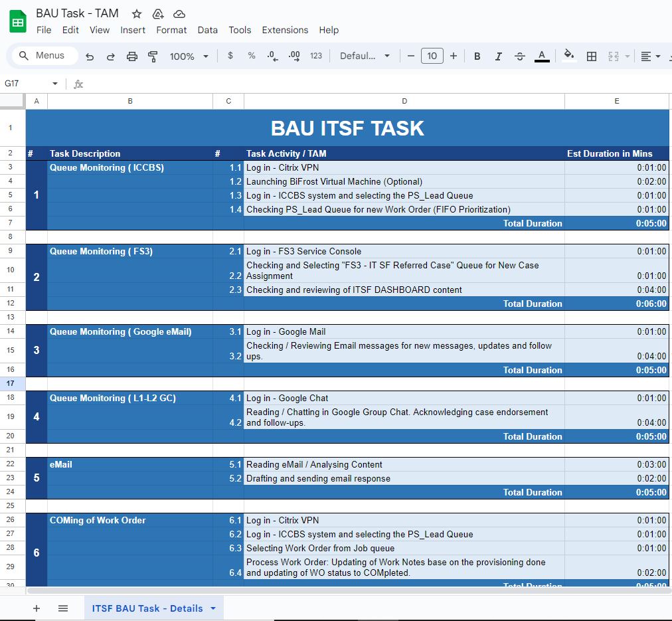This screenshot has width=672, height=621.
Task: Decrease decimal places icon
Action: tap(272, 56)
